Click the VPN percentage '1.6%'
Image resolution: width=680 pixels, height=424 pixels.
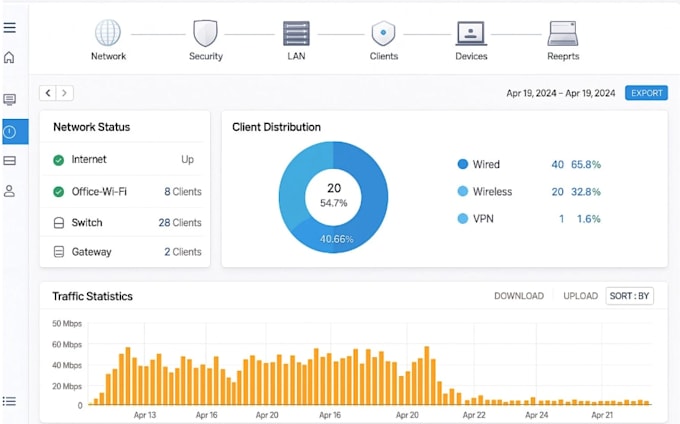pos(588,219)
